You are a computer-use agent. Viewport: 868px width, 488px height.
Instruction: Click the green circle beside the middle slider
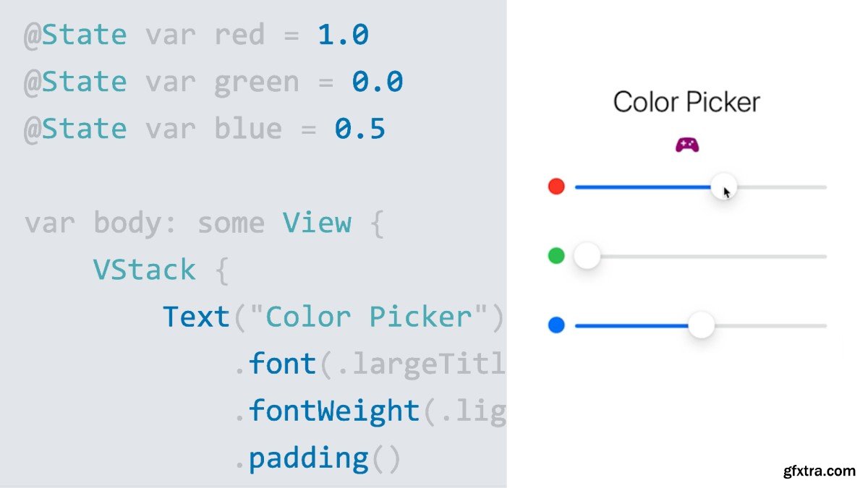[x=556, y=256]
